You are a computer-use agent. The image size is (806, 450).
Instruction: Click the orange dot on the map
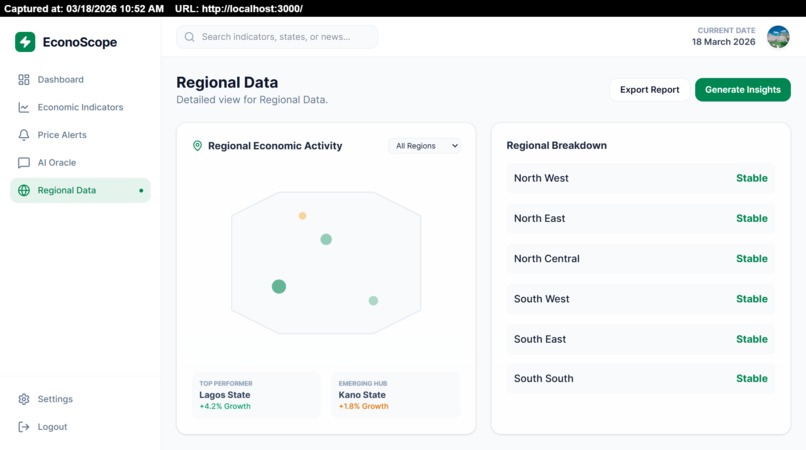[302, 216]
